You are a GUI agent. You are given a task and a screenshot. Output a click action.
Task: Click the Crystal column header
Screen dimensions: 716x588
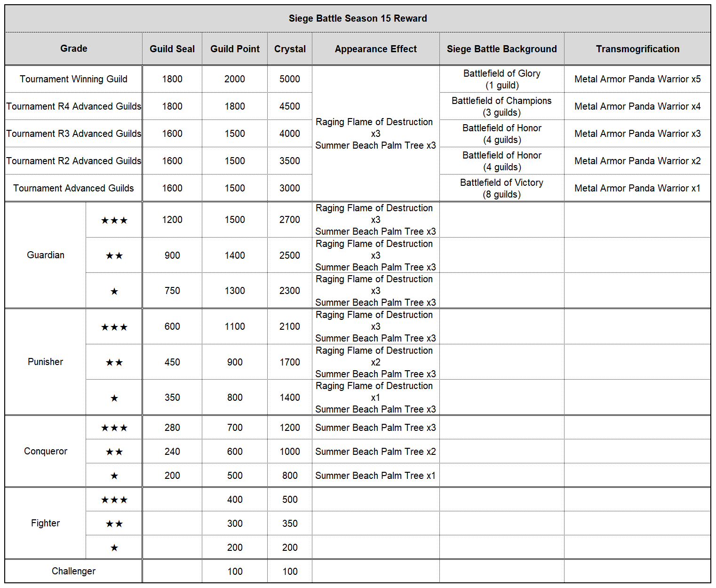click(290, 49)
